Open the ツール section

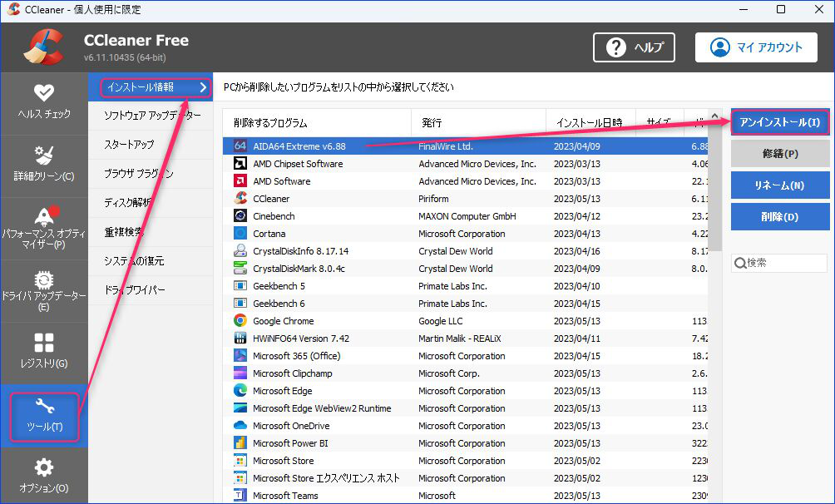[x=45, y=418]
